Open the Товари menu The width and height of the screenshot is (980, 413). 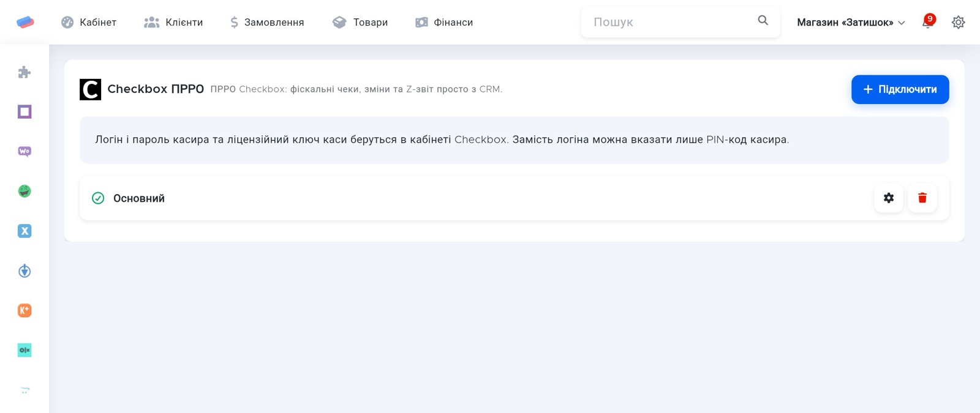coord(360,22)
